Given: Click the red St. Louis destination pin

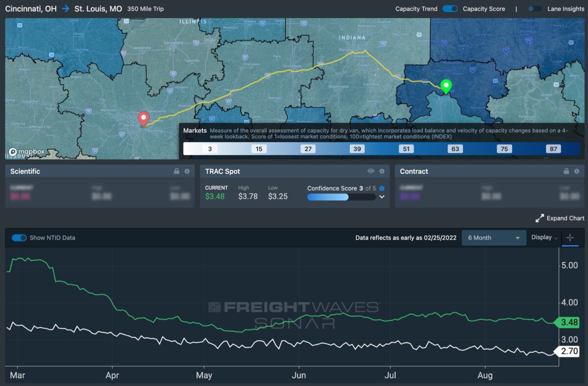Looking at the screenshot, I should tap(143, 119).
